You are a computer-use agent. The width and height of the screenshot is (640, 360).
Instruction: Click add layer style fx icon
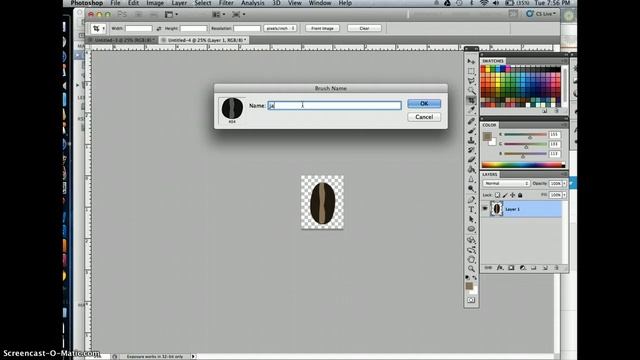(500, 268)
